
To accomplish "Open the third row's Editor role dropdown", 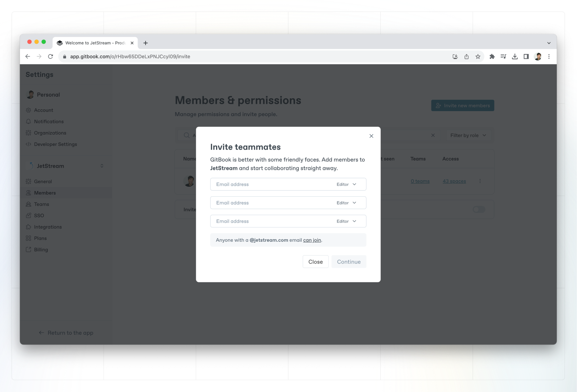I will coord(346,221).
